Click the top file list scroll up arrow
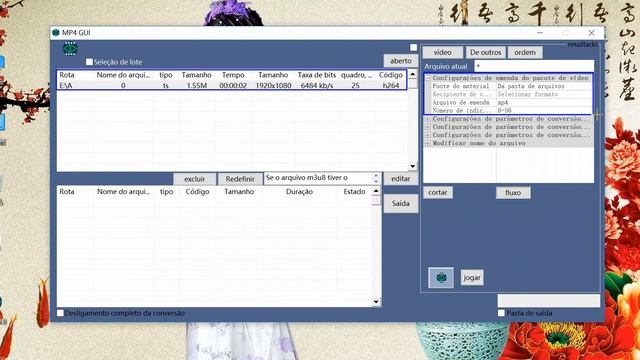This screenshot has width=640, height=360. [413, 74]
